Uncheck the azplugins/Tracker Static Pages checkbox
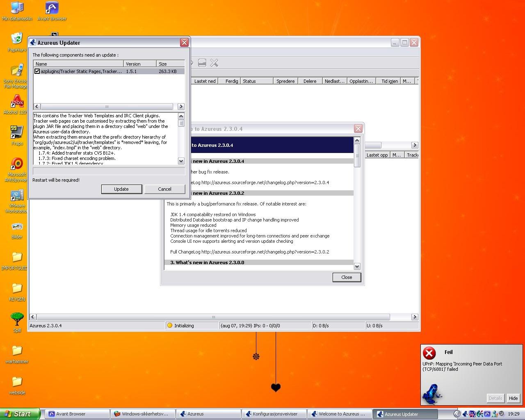Screen dimensions: 525x420 point(37,71)
